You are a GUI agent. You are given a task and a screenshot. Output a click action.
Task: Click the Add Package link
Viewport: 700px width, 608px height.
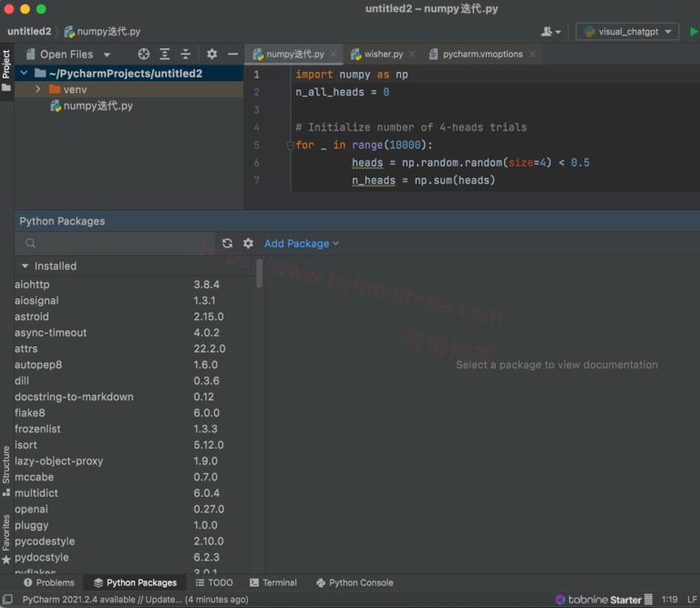click(x=301, y=243)
